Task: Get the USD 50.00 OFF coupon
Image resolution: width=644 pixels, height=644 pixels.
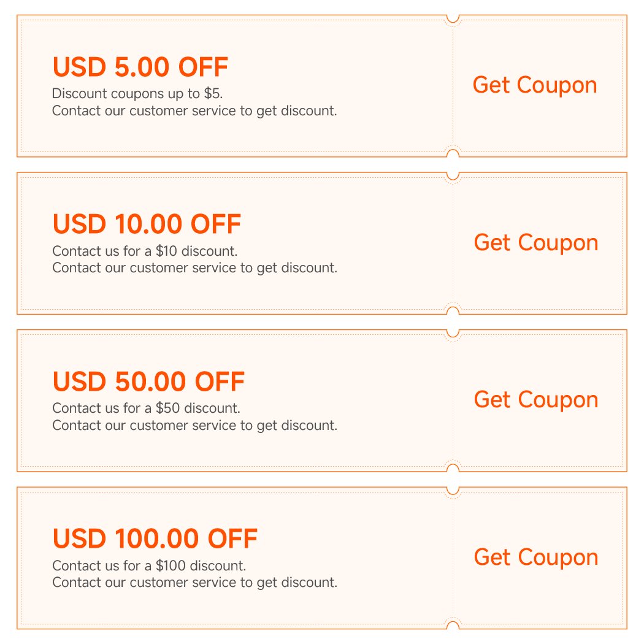Action: pos(535,400)
